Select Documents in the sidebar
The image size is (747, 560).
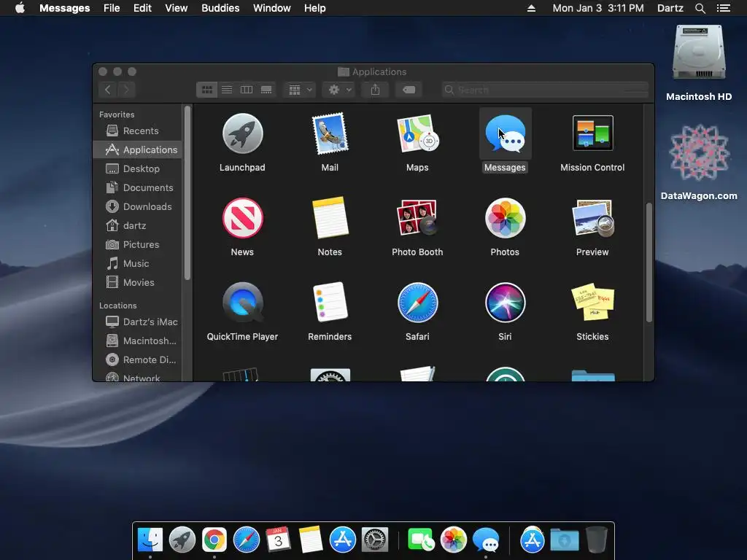(137, 187)
